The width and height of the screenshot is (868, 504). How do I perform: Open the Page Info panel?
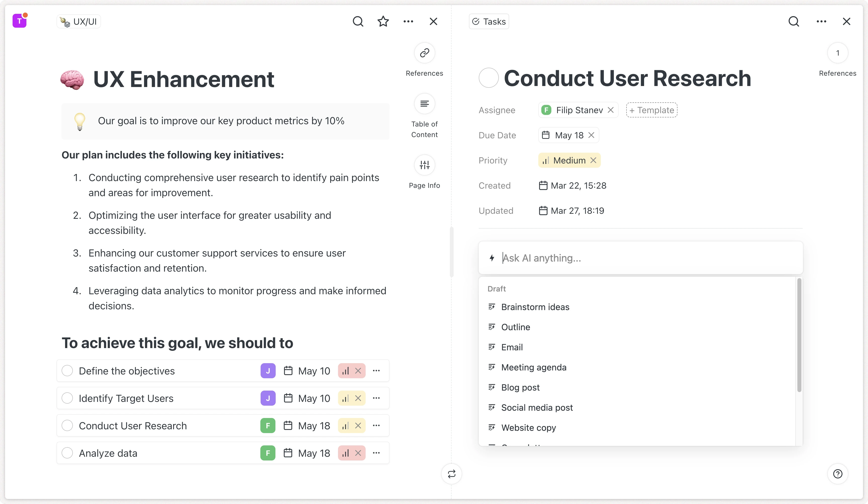point(424,165)
